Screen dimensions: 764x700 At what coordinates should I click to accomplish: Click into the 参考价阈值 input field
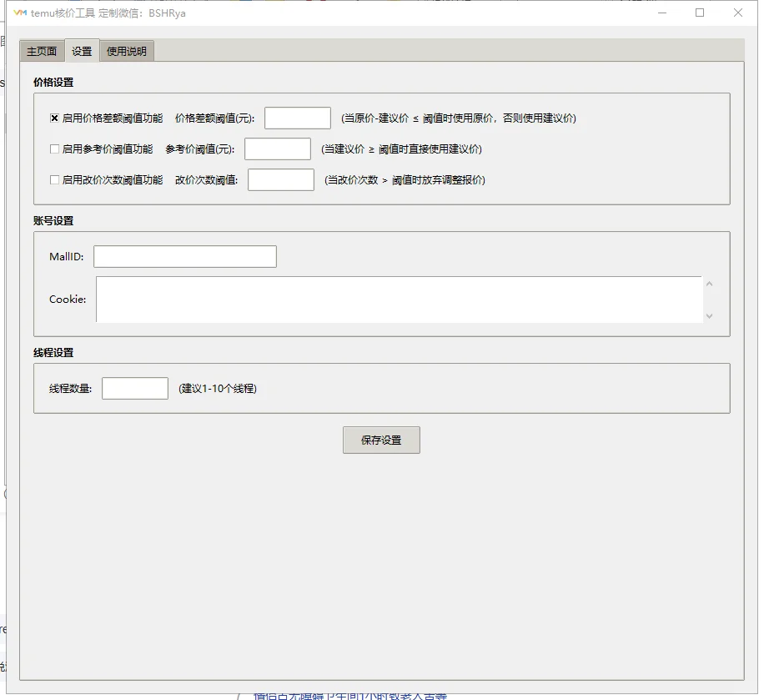277,149
